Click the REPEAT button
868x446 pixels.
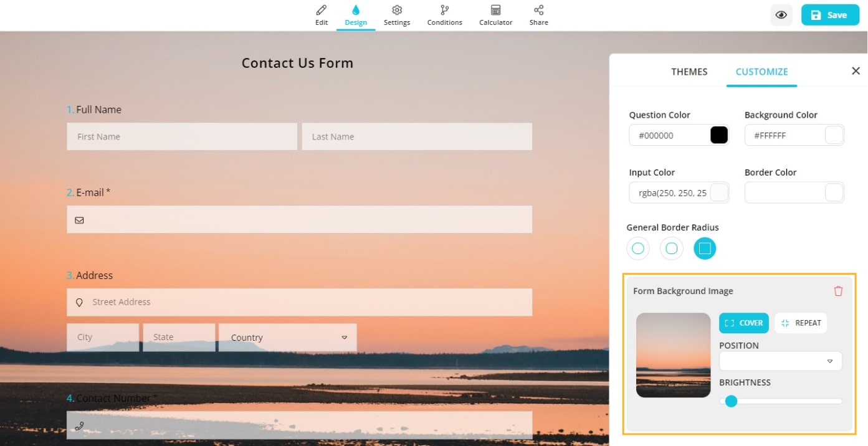pos(801,323)
